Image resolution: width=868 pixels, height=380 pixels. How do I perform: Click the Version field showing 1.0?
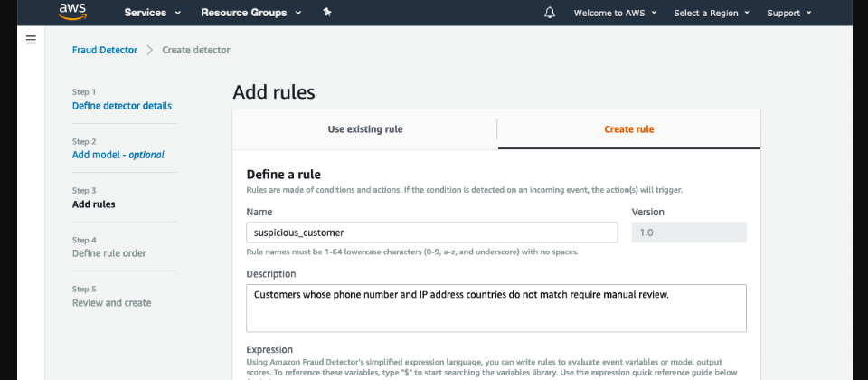pyautogui.click(x=688, y=233)
